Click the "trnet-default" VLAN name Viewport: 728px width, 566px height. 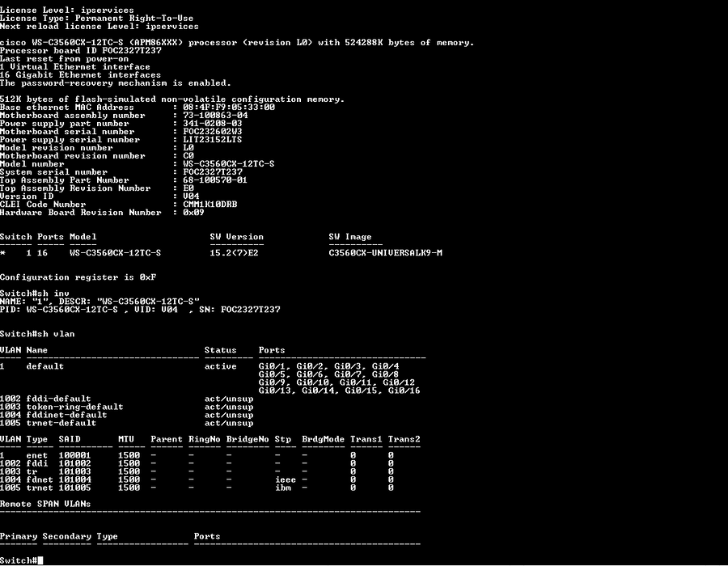coord(61,423)
